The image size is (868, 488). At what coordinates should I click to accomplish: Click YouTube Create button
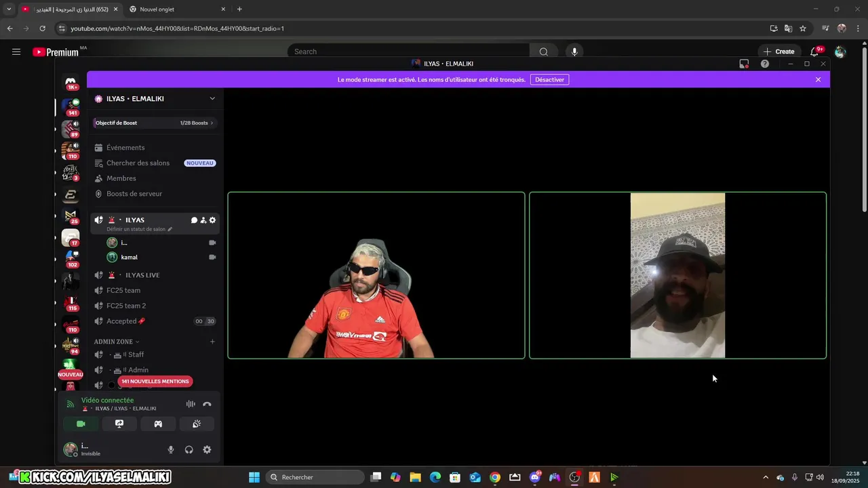tap(778, 52)
